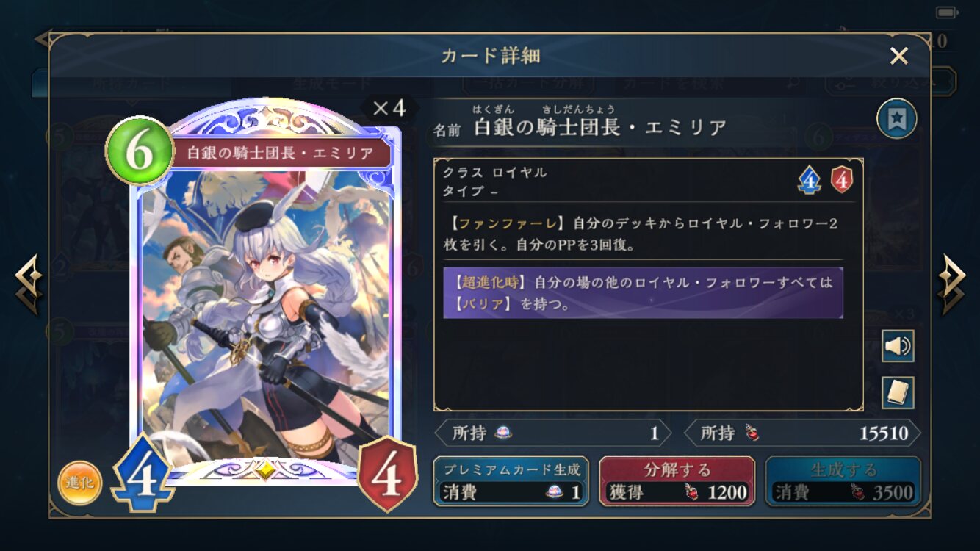Close the カード詳細 dialog

pyautogui.click(x=899, y=56)
